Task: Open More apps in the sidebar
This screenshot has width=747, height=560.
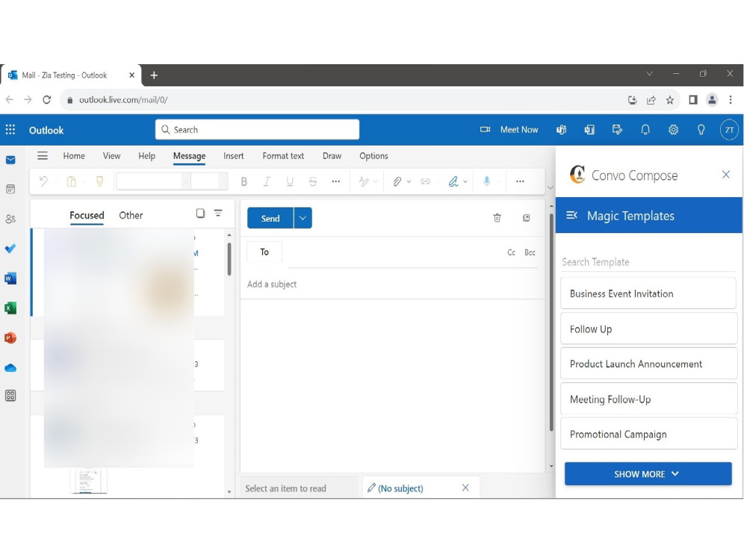Action: (10, 396)
